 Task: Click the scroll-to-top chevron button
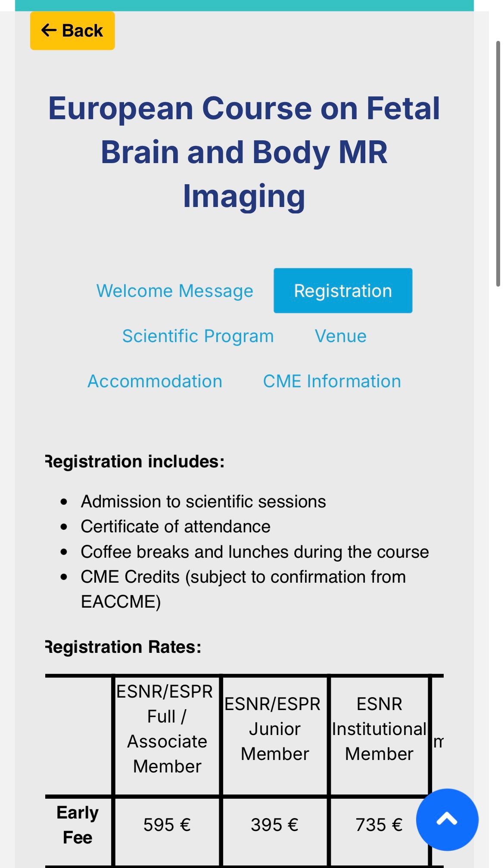[x=447, y=819]
